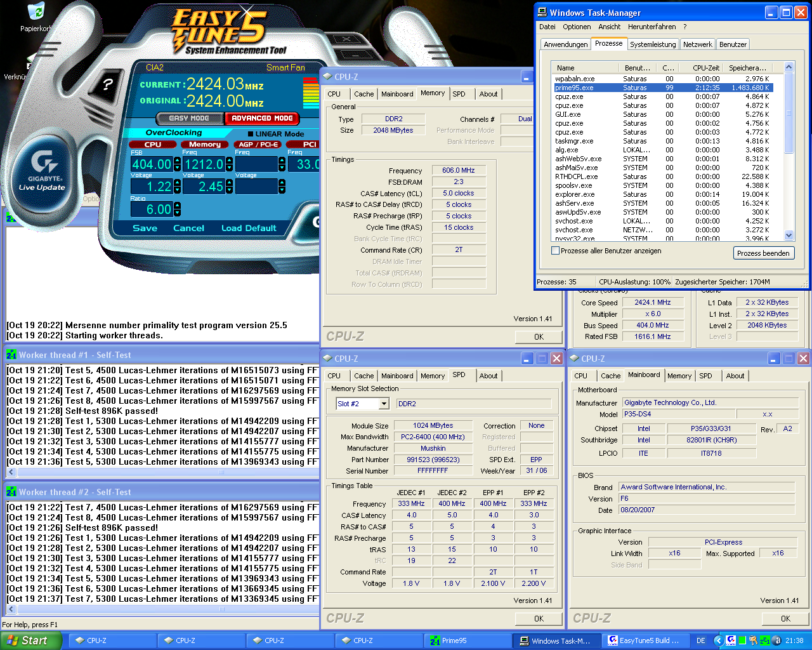Open About tab in CPU-Z Mainboard window

(x=735, y=376)
